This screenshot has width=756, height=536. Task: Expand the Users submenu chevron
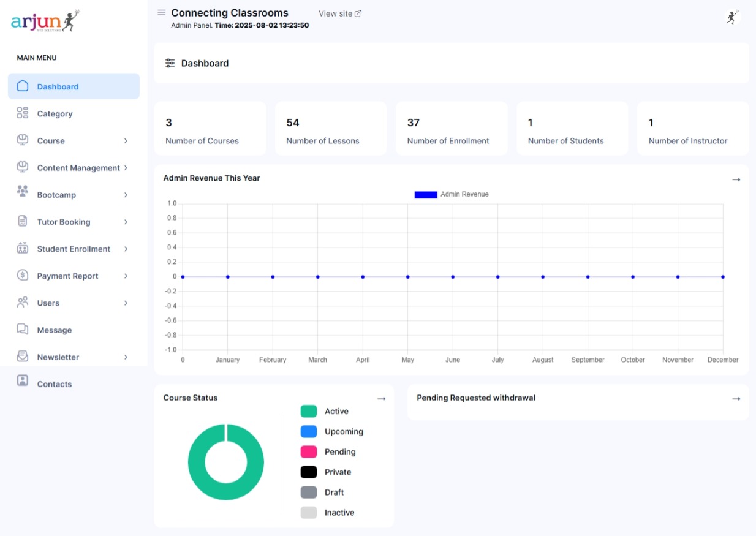tap(126, 303)
